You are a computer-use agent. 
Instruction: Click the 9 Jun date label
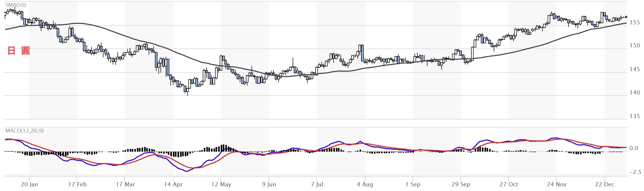[x=269, y=184]
